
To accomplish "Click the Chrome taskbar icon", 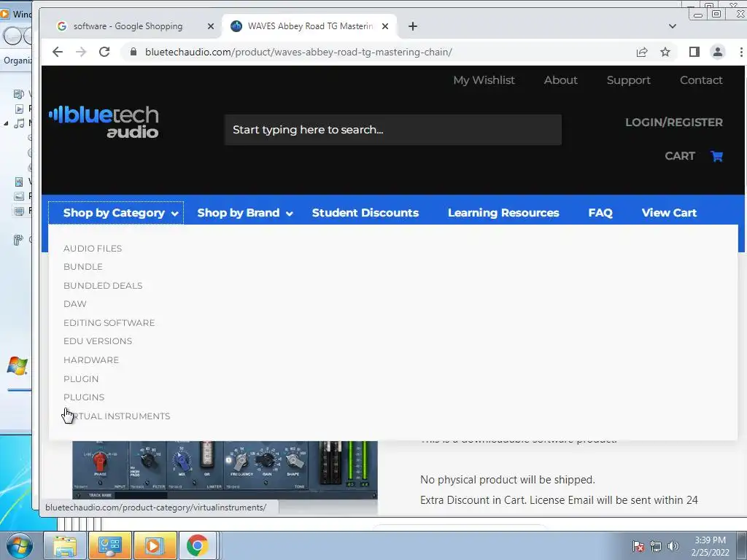I will point(197,545).
